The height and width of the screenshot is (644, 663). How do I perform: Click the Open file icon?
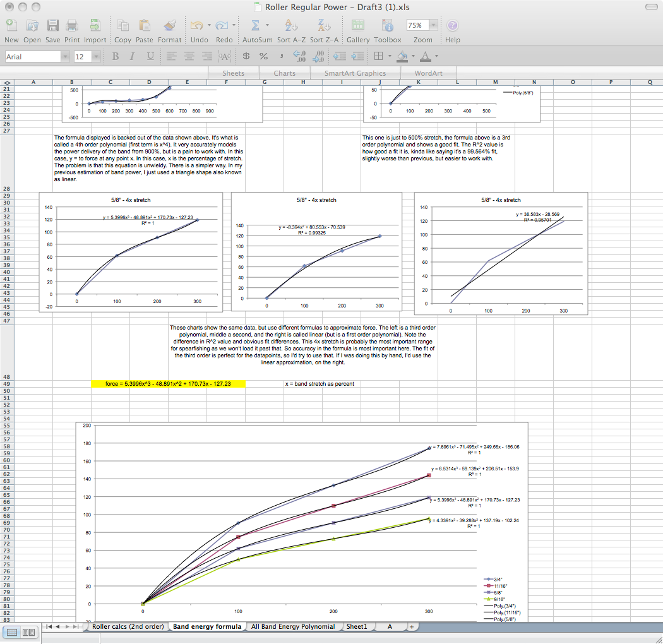(32, 26)
